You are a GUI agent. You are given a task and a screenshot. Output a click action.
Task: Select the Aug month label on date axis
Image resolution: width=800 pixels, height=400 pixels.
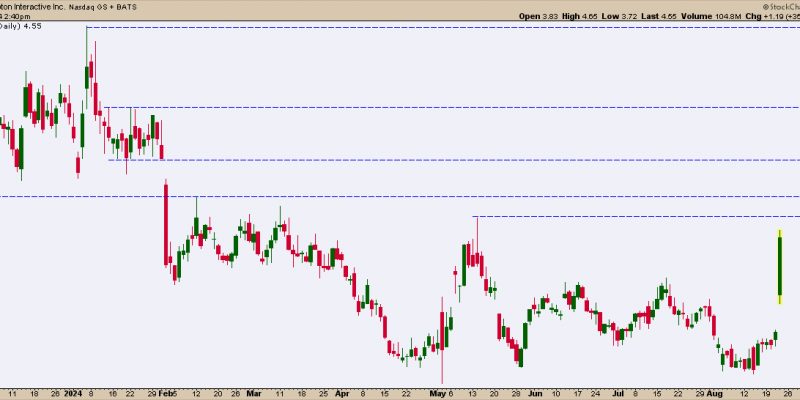tap(715, 394)
